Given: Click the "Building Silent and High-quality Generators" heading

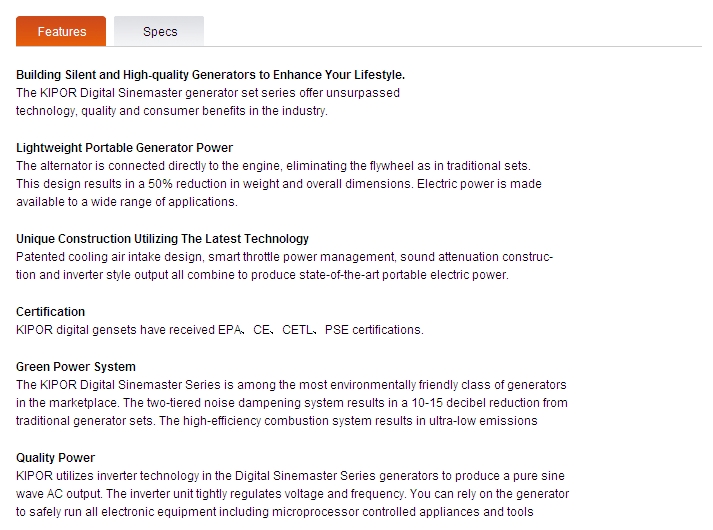Looking at the screenshot, I should pyautogui.click(x=211, y=75).
